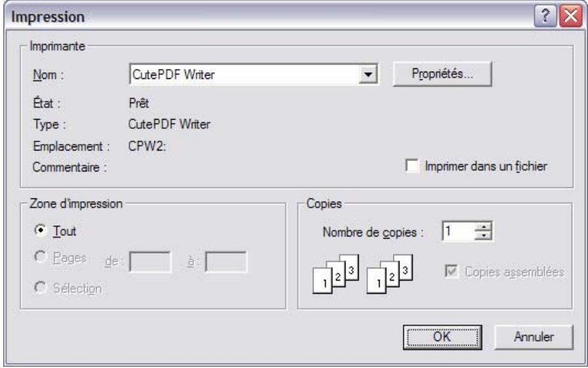Open the printer Nom dropdown arrow
The image size is (588, 368).
tap(368, 74)
